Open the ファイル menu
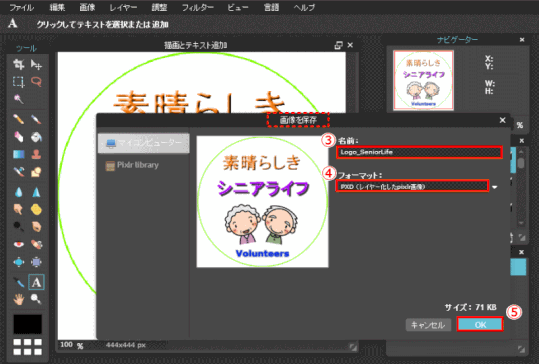The image size is (539, 364). click(21, 7)
